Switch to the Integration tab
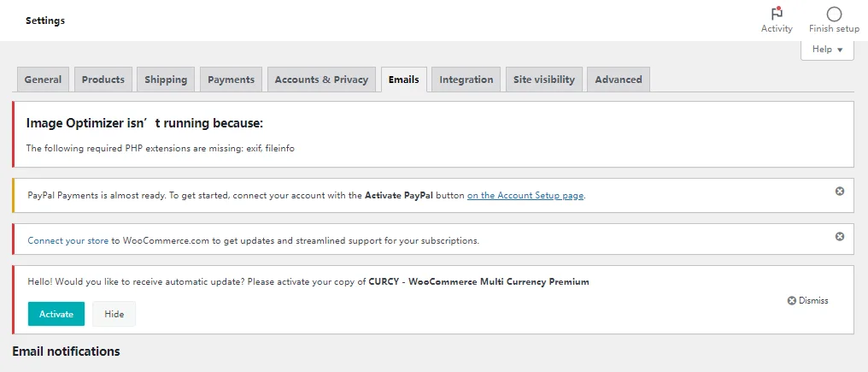The width and height of the screenshot is (868, 372). point(466,80)
